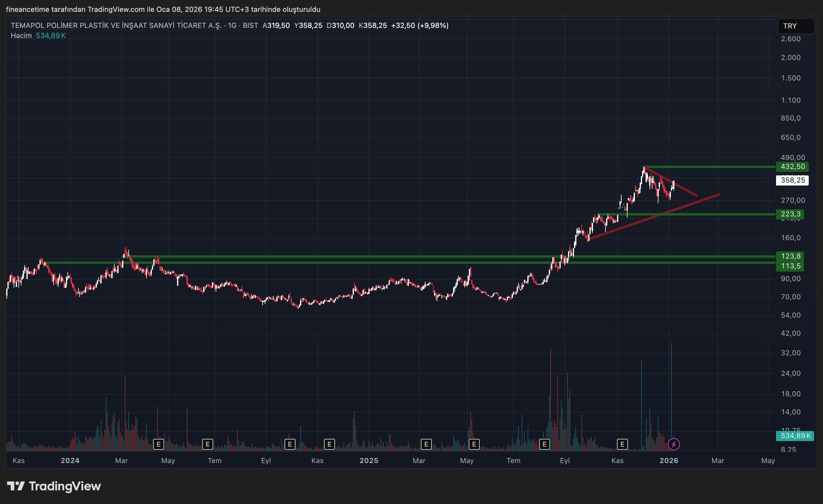Click the 432,50 green price label
This screenshot has width=823, height=504.
point(792,167)
